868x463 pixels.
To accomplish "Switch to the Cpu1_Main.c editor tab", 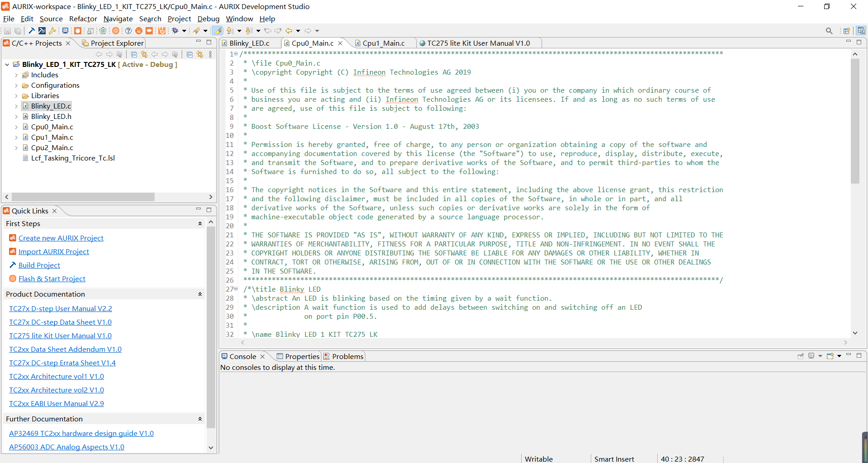I will (x=383, y=43).
